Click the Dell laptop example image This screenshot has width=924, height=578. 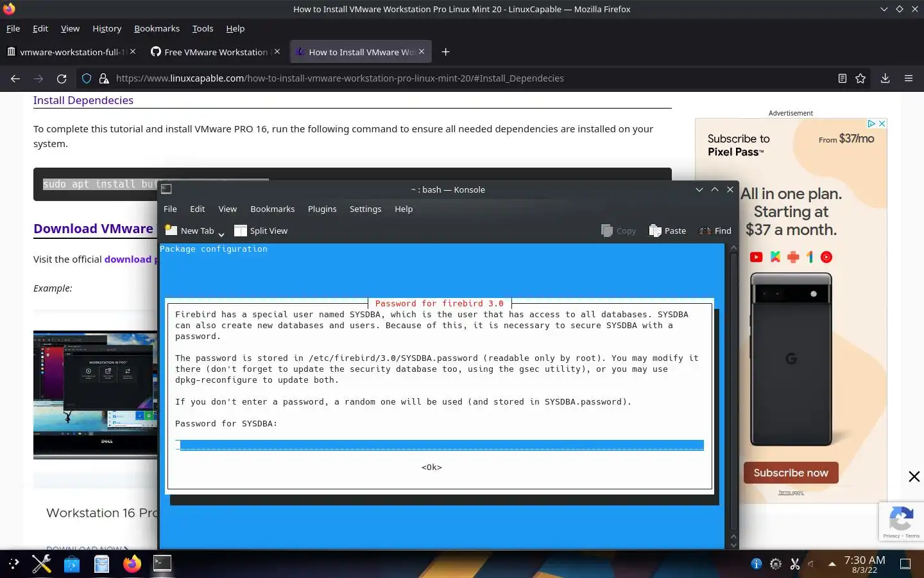[95, 394]
